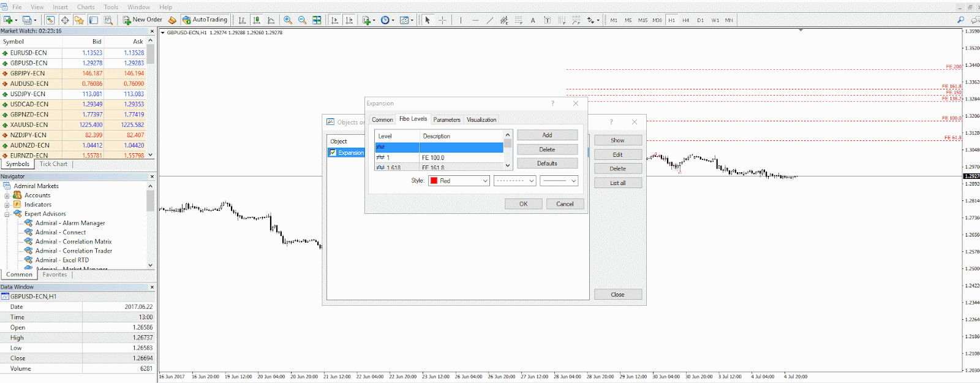Open the Strategy Tester icon

coord(108,20)
